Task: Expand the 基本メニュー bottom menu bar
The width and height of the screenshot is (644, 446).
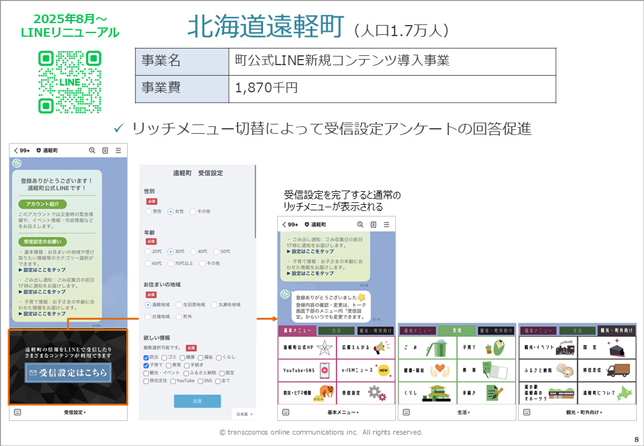Action: point(343,412)
